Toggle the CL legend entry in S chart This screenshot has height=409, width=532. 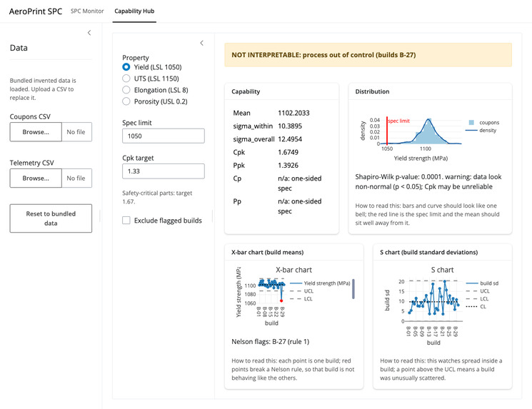click(x=476, y=307)
